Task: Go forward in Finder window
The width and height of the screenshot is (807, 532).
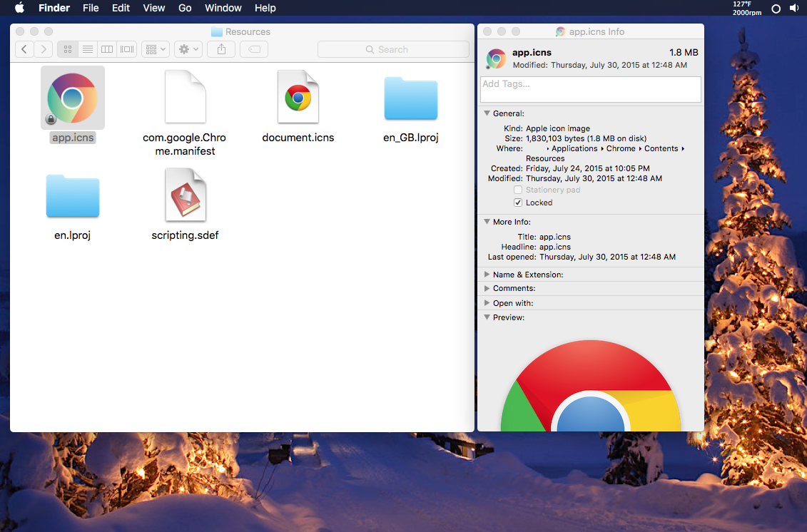Action: coord(44,49)
